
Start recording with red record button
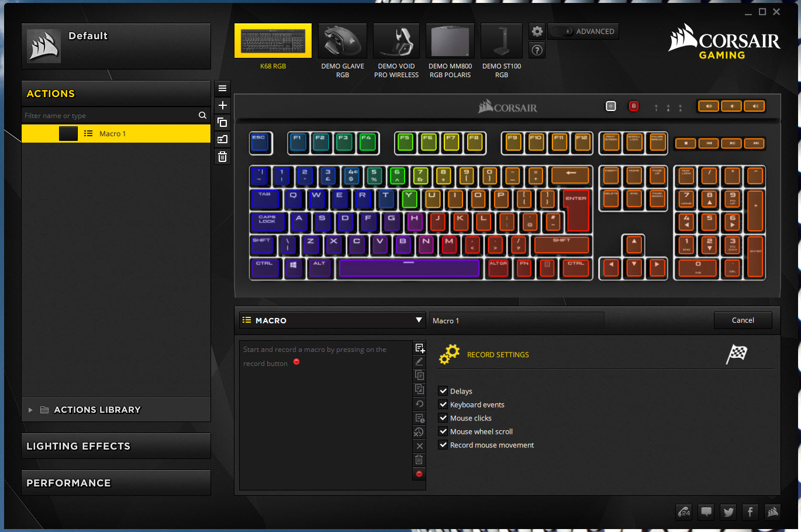click(419, 474)
